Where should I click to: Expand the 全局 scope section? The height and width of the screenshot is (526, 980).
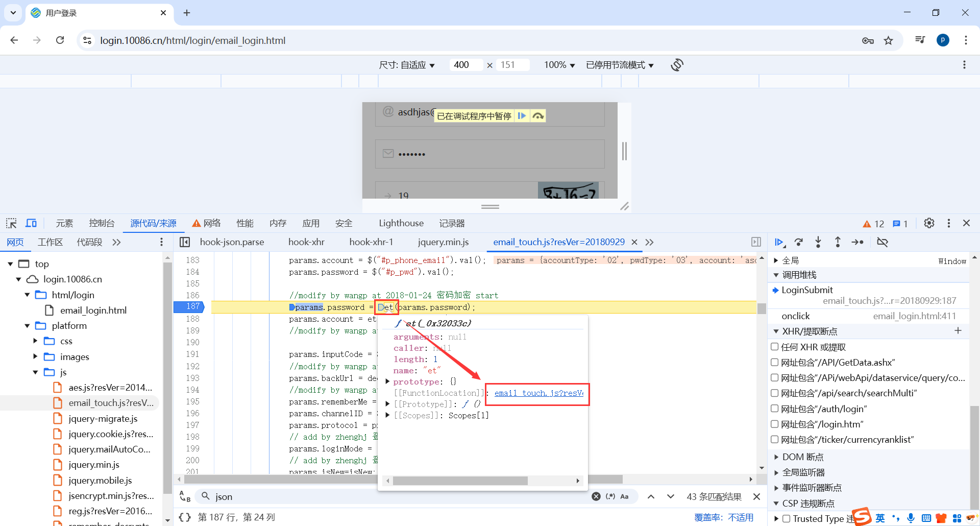click(776, 260)
